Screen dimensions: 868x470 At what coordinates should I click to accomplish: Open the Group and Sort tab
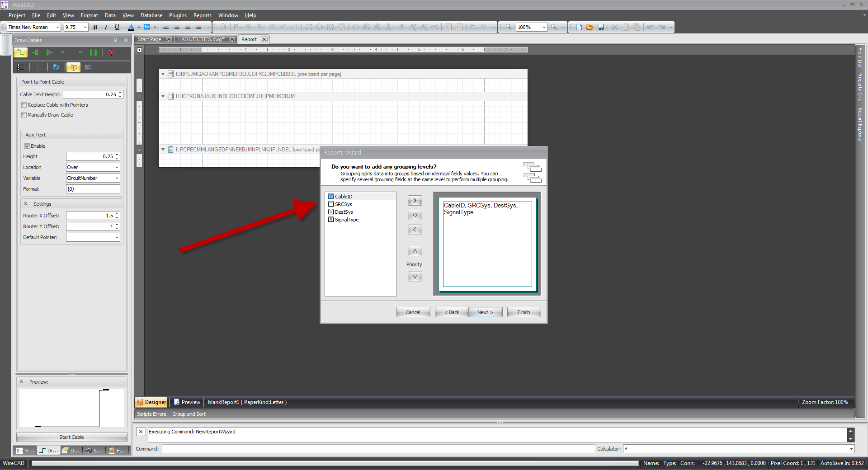pyautogui.click(x=189, y=414)
